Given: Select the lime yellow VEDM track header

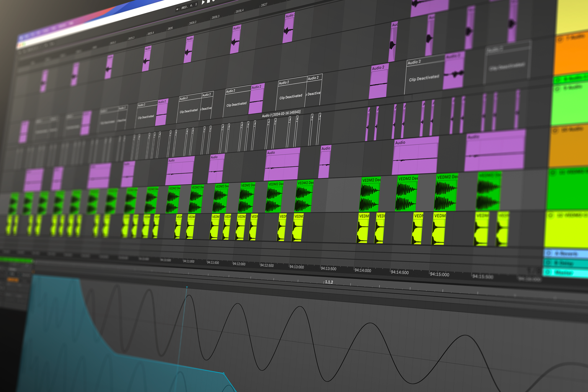Looking at the screenshot, I should pyautogui.click(x=566, y=229).
